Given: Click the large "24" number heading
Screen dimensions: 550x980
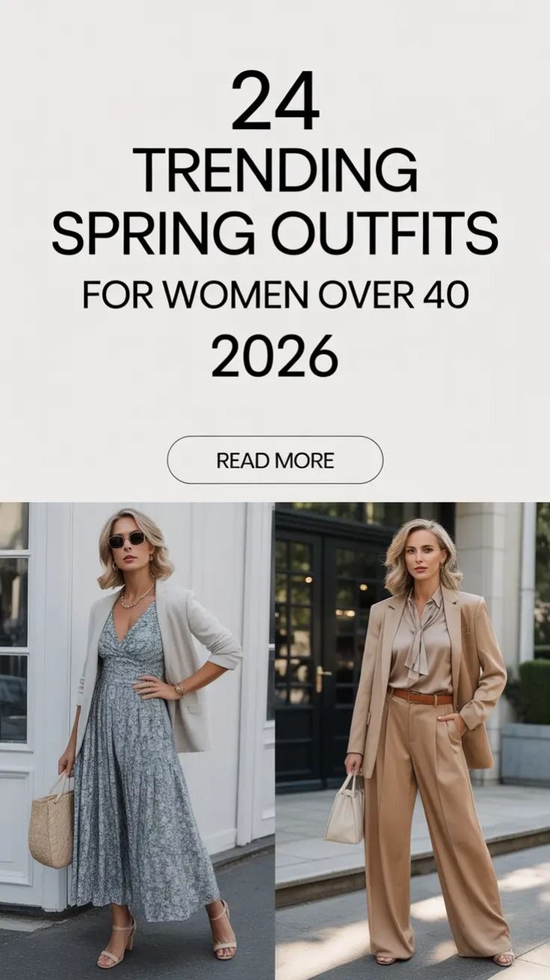Looking at the screenshot, I should pos(275,101).
